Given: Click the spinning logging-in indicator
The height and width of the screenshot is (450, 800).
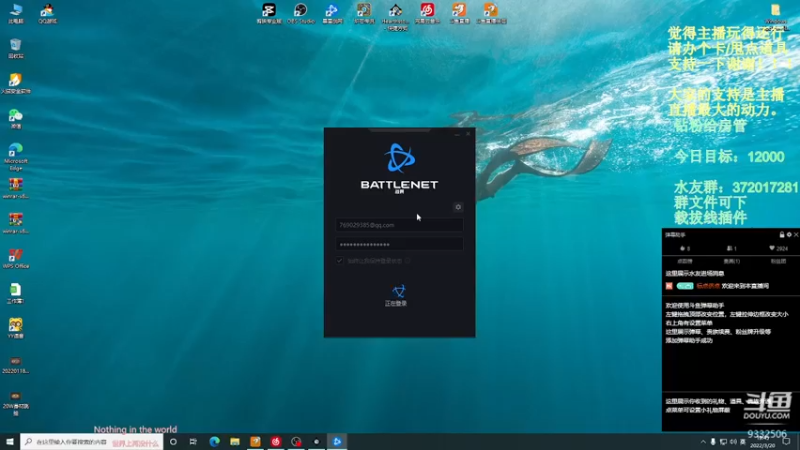Looking at the screenshot, I should (398, 291).
